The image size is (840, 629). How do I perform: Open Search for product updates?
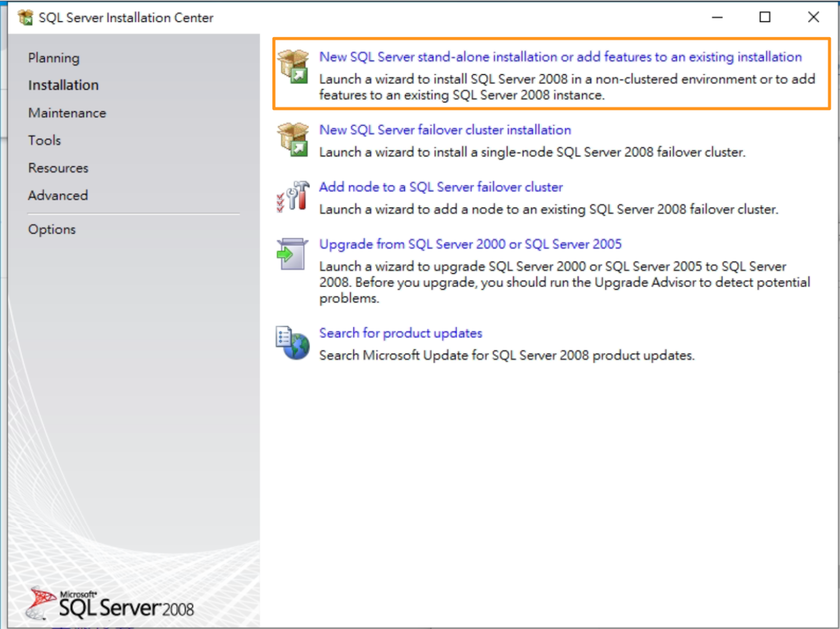(x=400, y=333)
